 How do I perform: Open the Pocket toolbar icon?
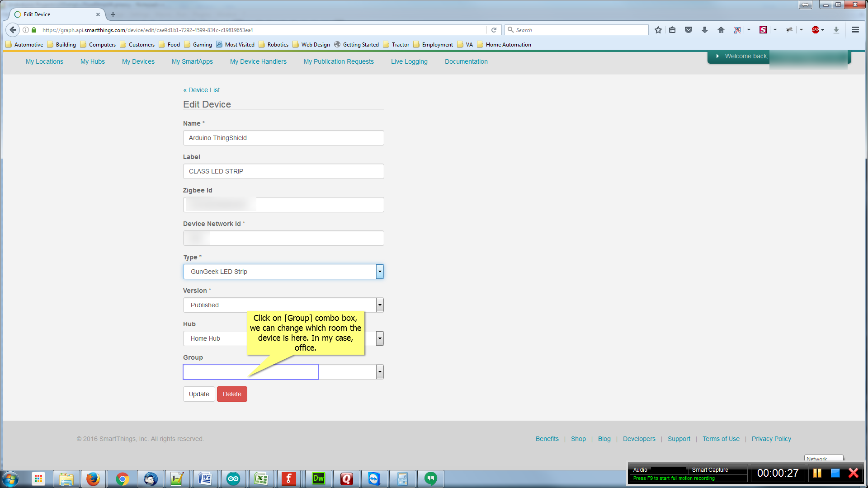[x=688, y=30]
